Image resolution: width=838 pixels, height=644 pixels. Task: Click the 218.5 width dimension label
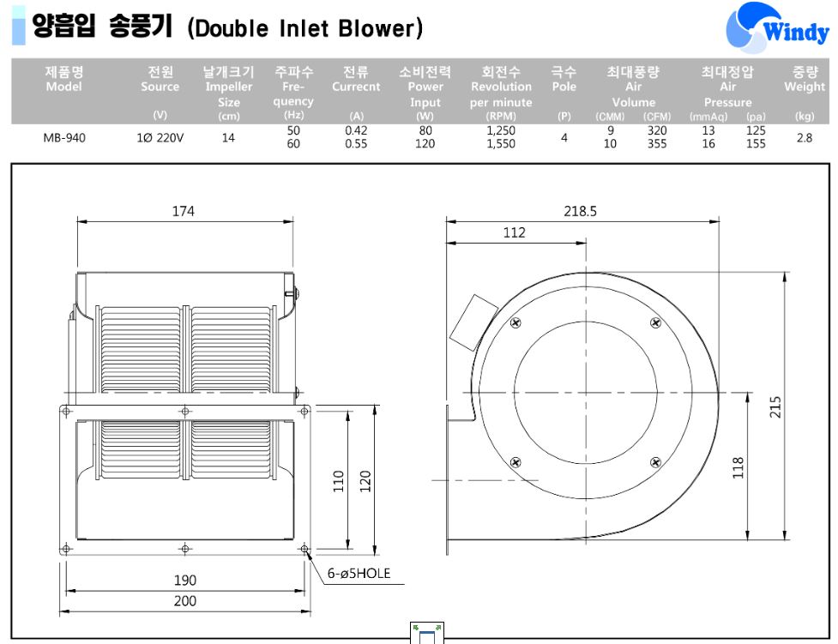[580, 211]
